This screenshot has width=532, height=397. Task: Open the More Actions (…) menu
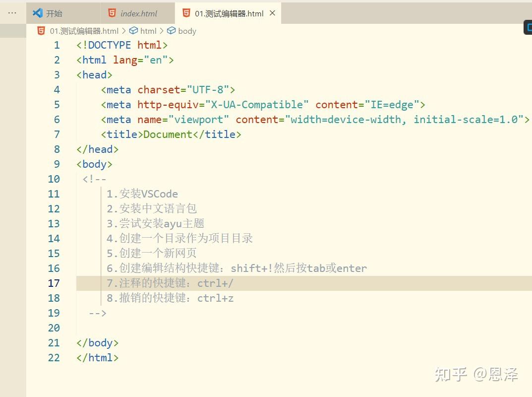tap(12, 13)
